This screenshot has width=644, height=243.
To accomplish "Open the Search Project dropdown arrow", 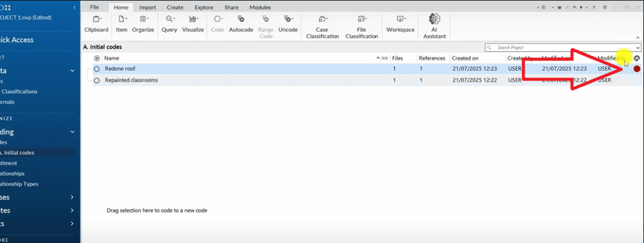I will [x=637, y=48].
